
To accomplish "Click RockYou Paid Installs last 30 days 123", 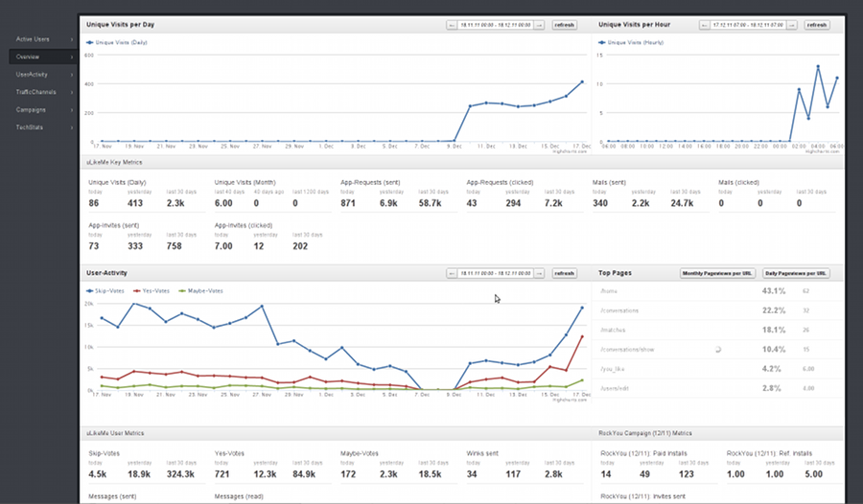I will tap(686, 473).
